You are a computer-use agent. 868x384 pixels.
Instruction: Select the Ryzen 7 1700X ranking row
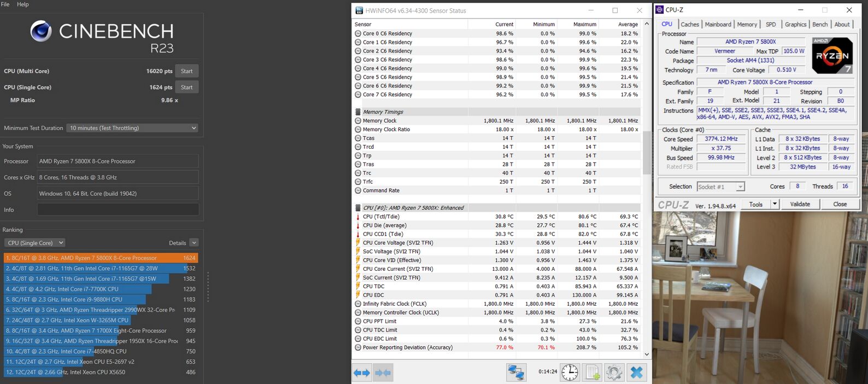(x=101, y=331)
